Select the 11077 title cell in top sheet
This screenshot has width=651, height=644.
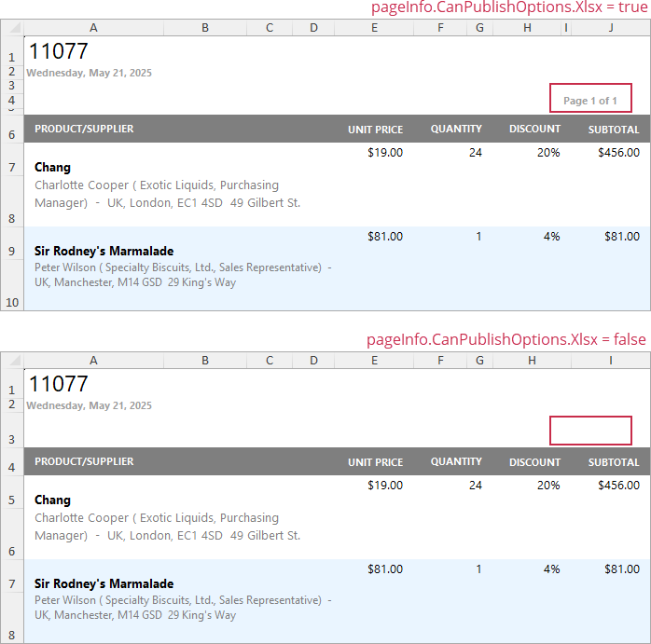[x=59, y=51]
